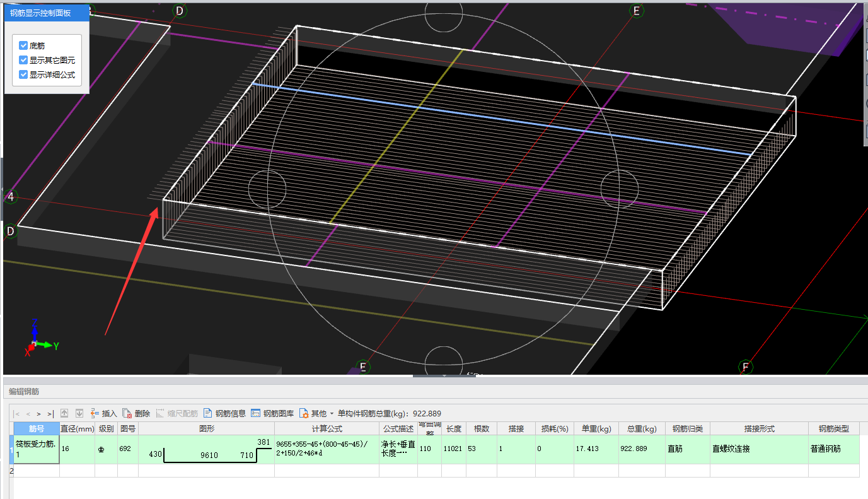Select the 直螺纹连接 splice type cell

759,449
